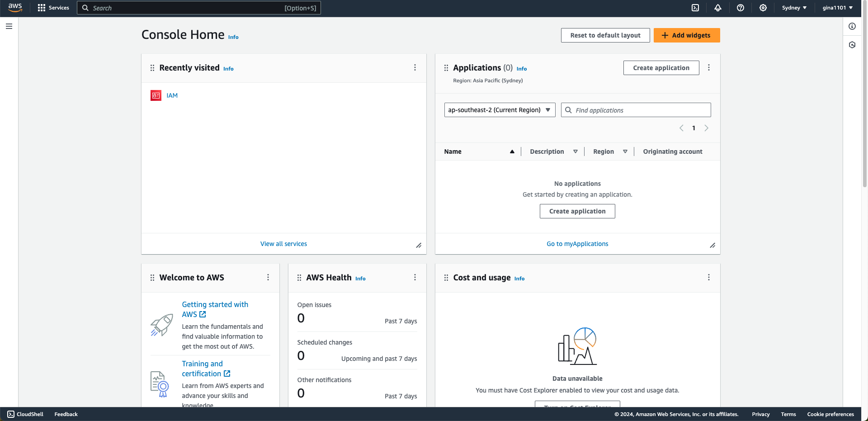
Task: Grab the Cost and usage drag handle
Action: tap(446, 278)
